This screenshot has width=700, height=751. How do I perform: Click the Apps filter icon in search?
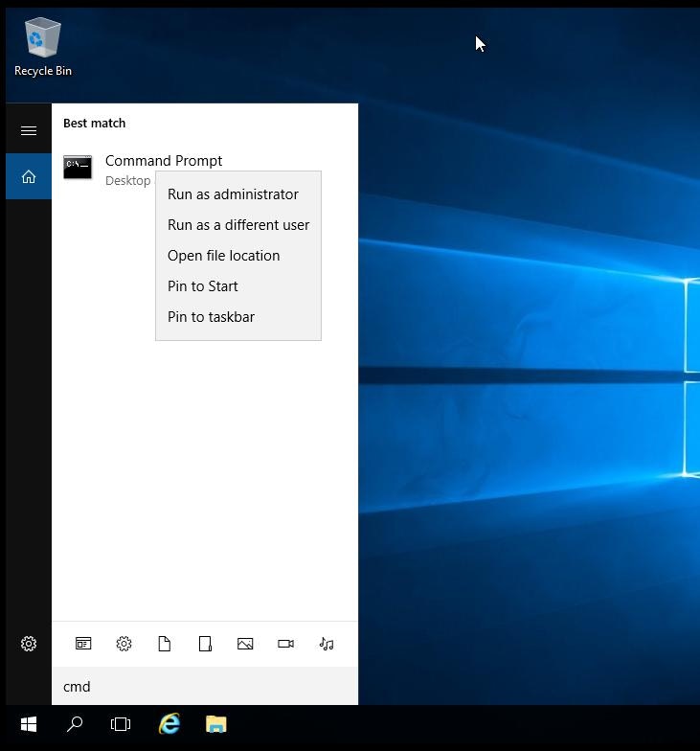tap(83, 644)
